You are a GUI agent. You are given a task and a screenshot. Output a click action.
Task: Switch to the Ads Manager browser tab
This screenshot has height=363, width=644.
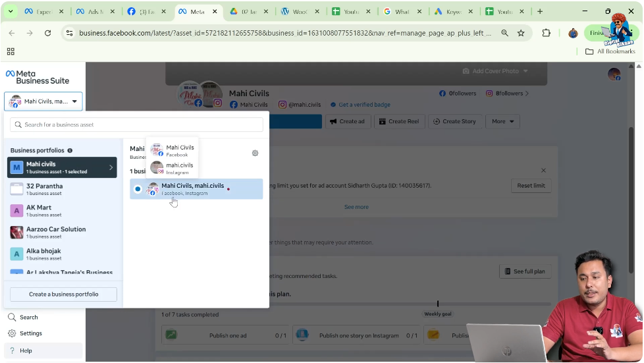pos(95,11)
